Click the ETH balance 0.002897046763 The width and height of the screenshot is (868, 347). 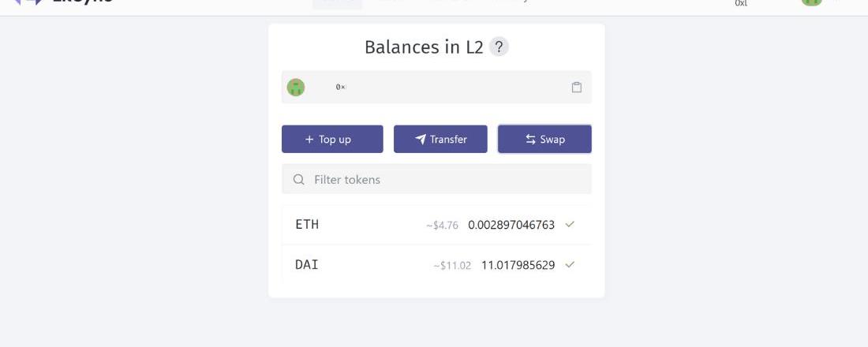[x=511, y=225]
